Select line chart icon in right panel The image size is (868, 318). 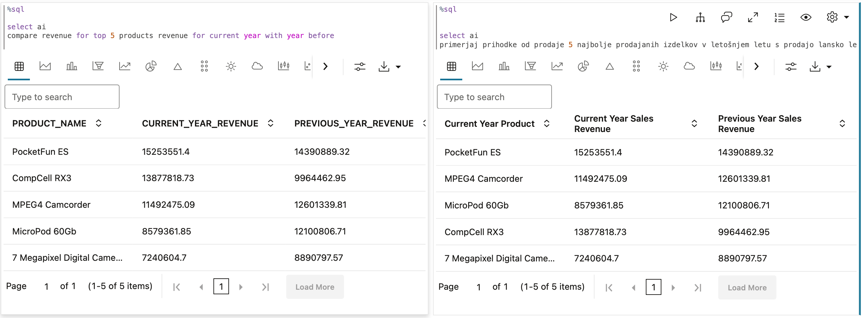click(557, 66)
